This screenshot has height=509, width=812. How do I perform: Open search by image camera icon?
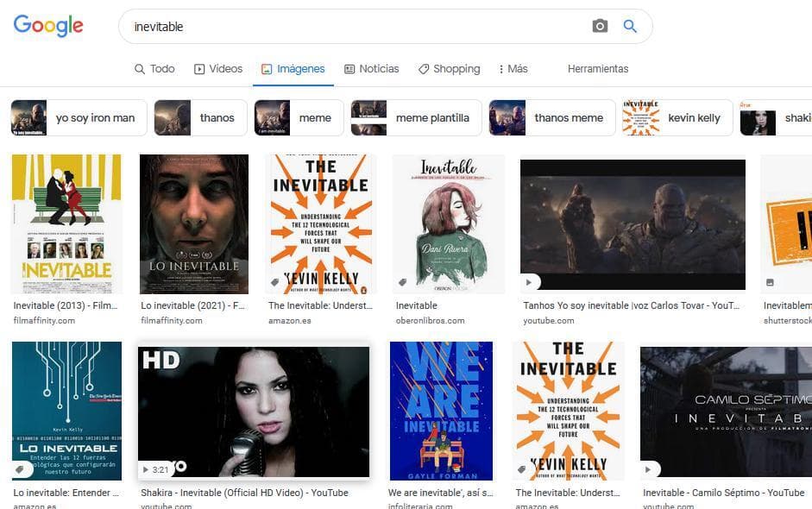click(600, 26)
